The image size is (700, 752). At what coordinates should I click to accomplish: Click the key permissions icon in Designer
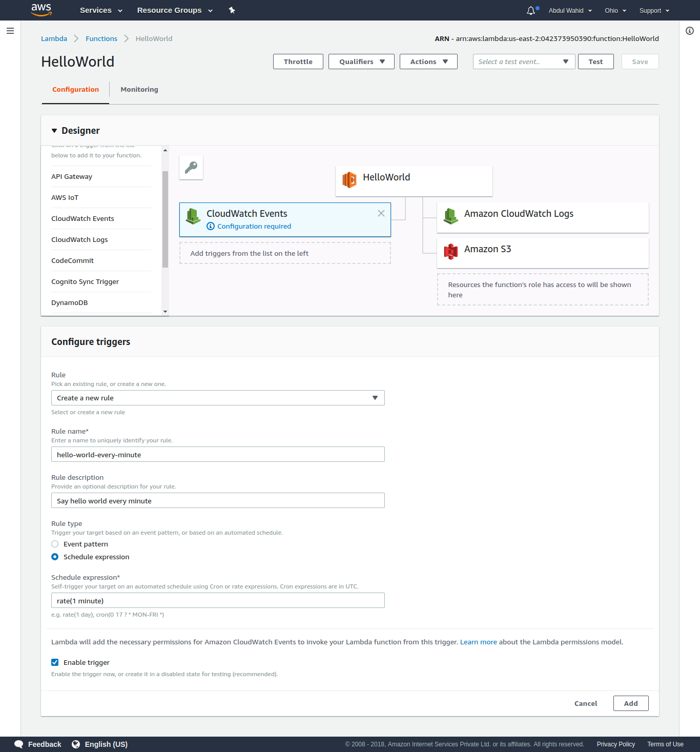coord(191,168)
